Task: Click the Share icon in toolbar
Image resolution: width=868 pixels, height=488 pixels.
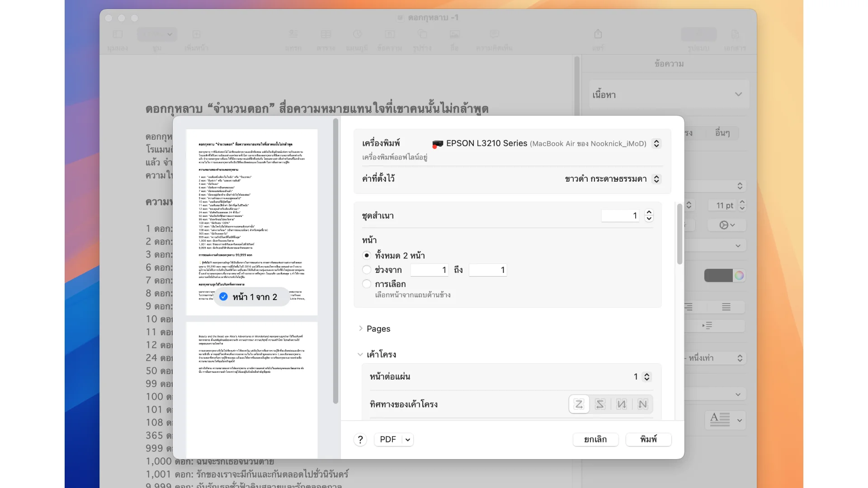Action: pyautogui.click(x=598, y=34)
